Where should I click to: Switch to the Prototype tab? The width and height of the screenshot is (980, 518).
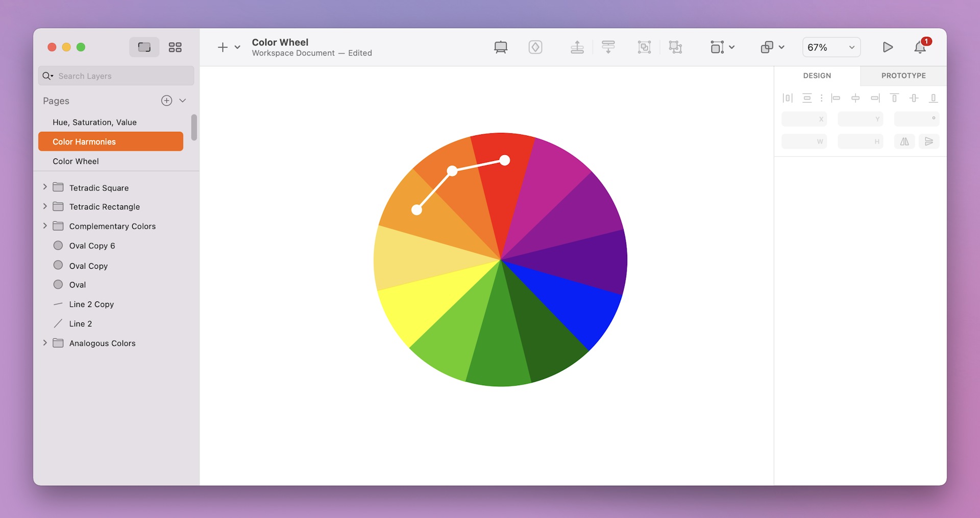coord(903,76)
